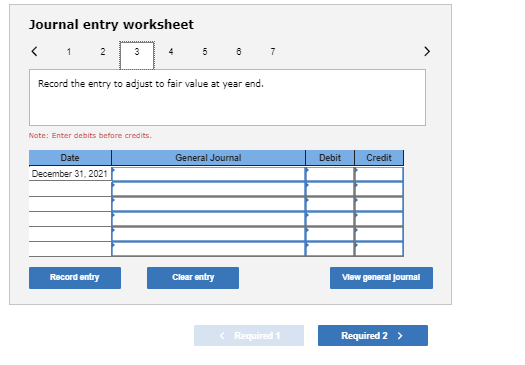Select General Journal account field in December 31 row
The width and height of the screenshot is (525, 365).
coord(209,174)
